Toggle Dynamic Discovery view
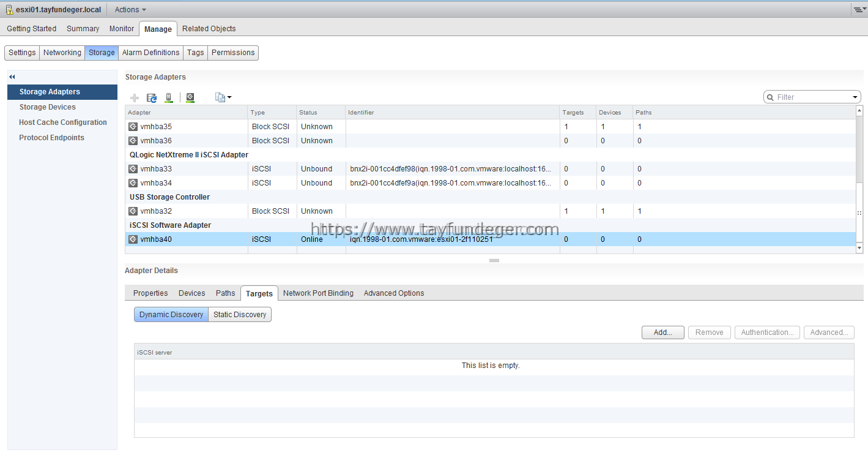The height and width of the screenshot is (458, 868). point(171,315)
